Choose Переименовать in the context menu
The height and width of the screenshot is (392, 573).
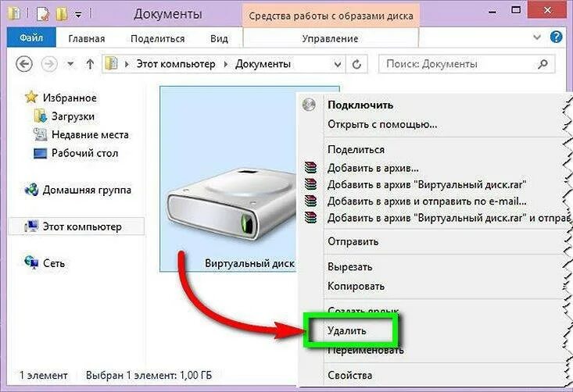coord(365,351)
